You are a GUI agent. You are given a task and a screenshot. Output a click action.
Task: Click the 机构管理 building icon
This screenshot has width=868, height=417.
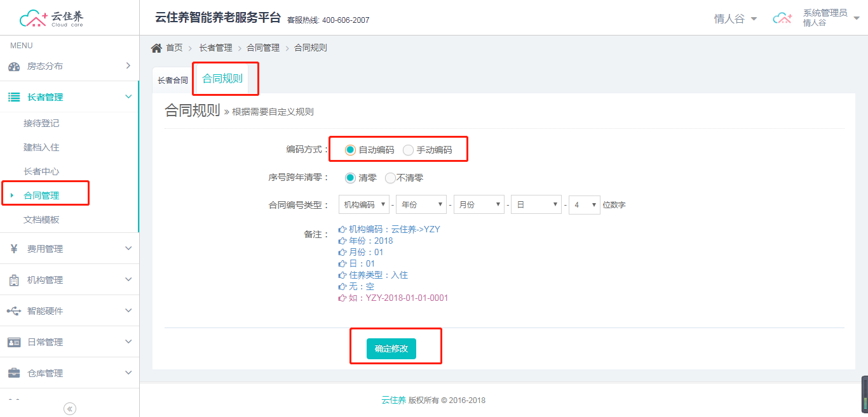(x=14, y=280)
